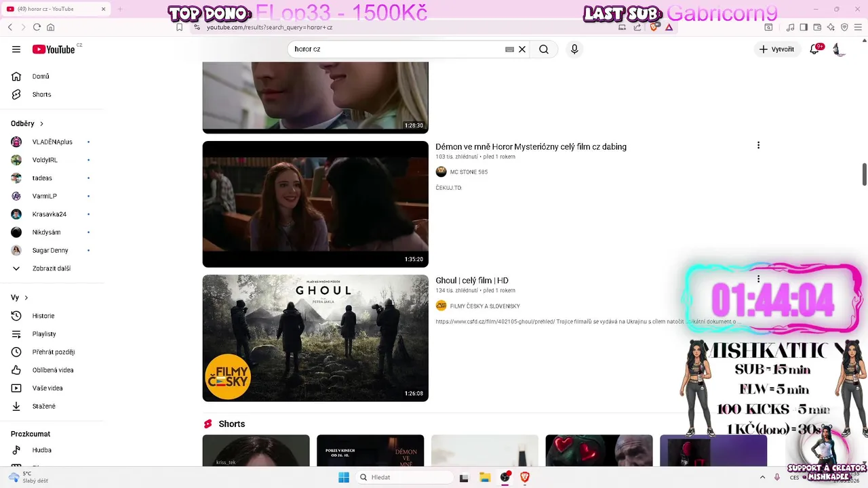Open Brave Shields lion icon

654,27
